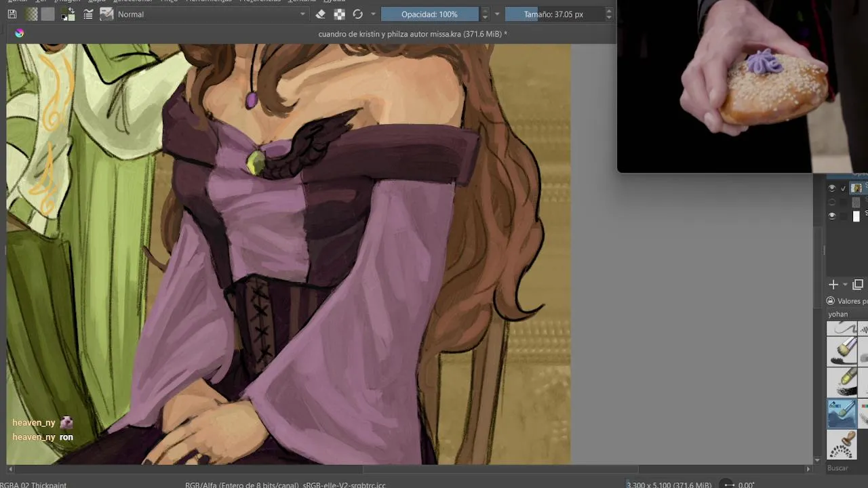Screen dimensions: 868x488
Task: Hide the top layer using its eye icon
Action: (832, 188)
